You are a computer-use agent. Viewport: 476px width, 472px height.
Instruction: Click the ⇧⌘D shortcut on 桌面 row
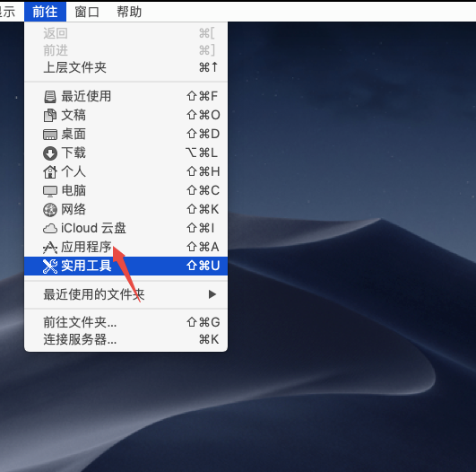[x=203, y=134]
